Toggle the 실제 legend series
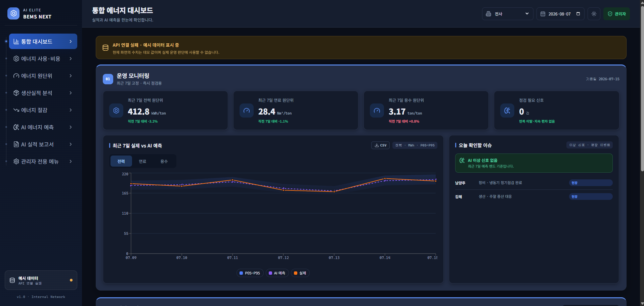This screenshot has height=306, width=644. pos(300,273)
